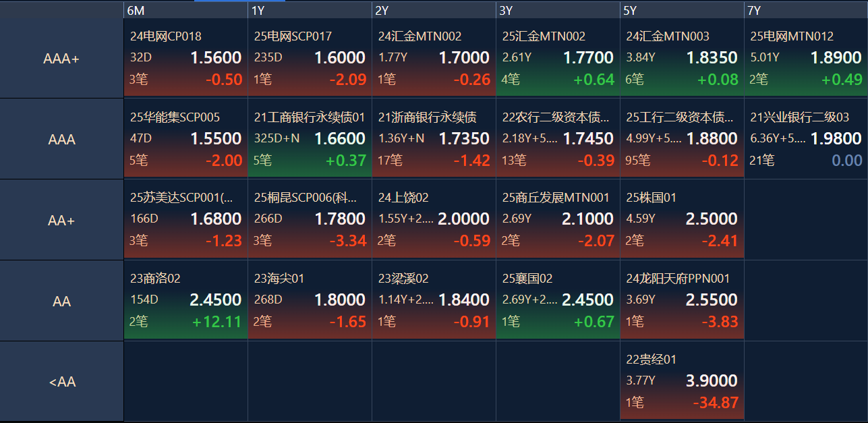The width and height of the screenshot is (868, 423).
Task: Click the 95笔 trade count
Action: [639, 161]
